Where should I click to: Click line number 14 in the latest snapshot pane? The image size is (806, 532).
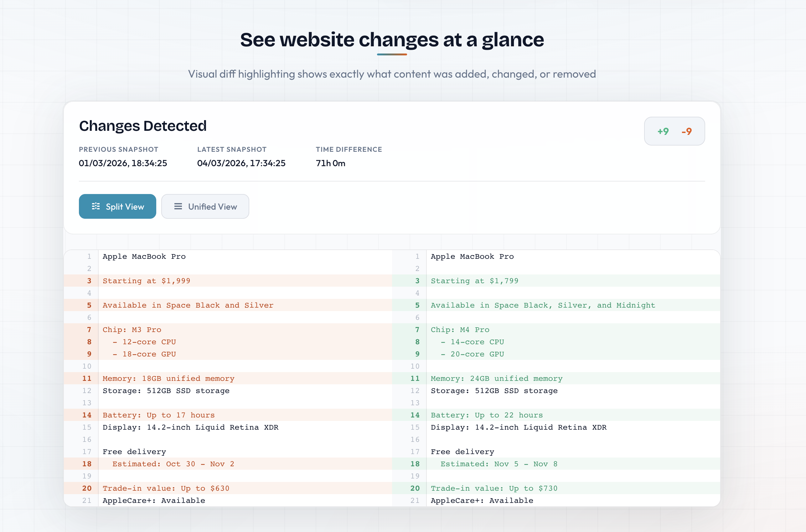click(415, 415)
